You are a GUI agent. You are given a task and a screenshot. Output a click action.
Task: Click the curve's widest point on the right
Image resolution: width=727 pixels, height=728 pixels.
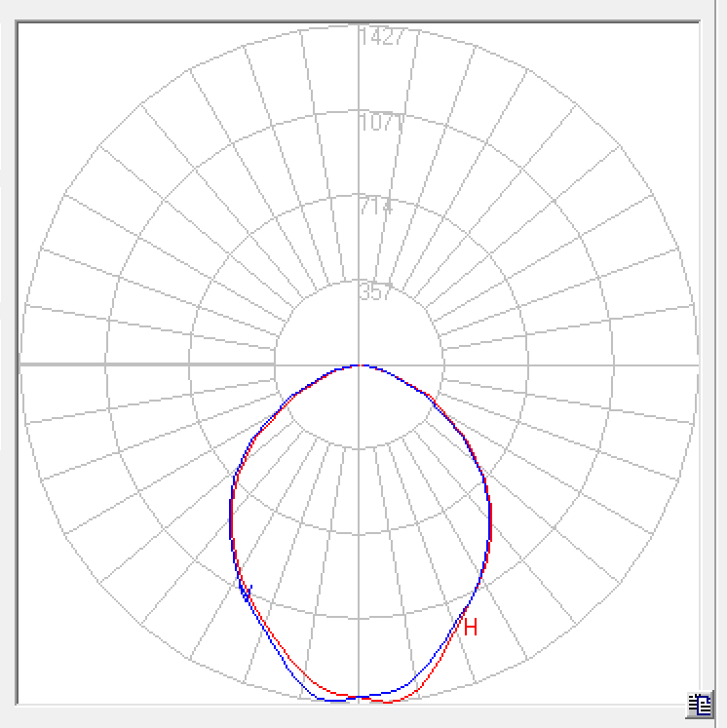coord(490,521)
